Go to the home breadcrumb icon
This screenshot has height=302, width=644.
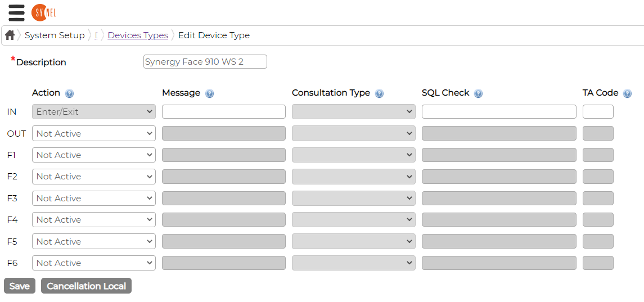coord(10,35)
